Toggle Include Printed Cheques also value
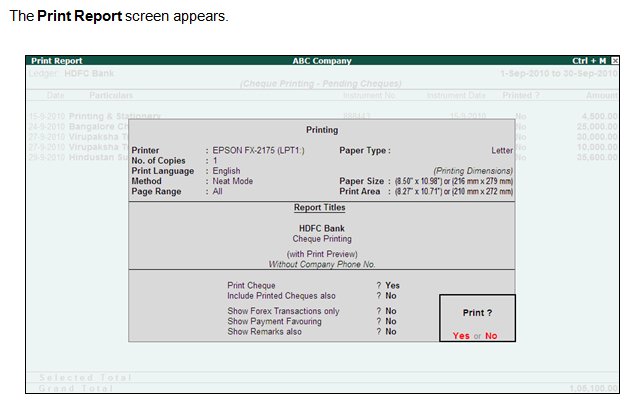 (390, 296)
